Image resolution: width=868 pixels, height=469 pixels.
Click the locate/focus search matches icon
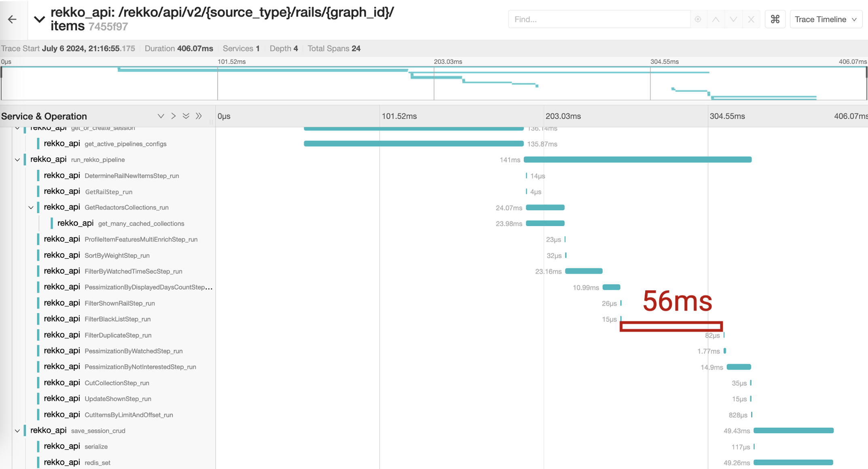pyautogui.click(x=698, y=19)
